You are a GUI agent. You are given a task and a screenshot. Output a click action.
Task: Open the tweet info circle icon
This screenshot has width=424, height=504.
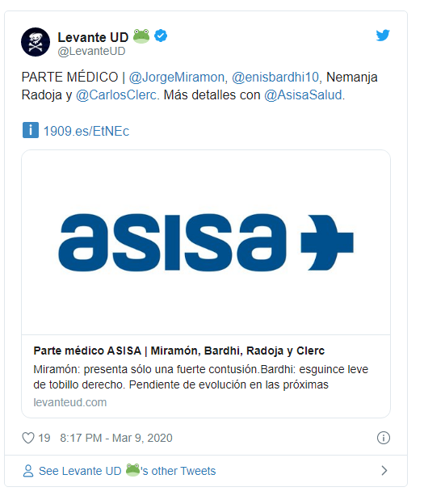point(383,438)
